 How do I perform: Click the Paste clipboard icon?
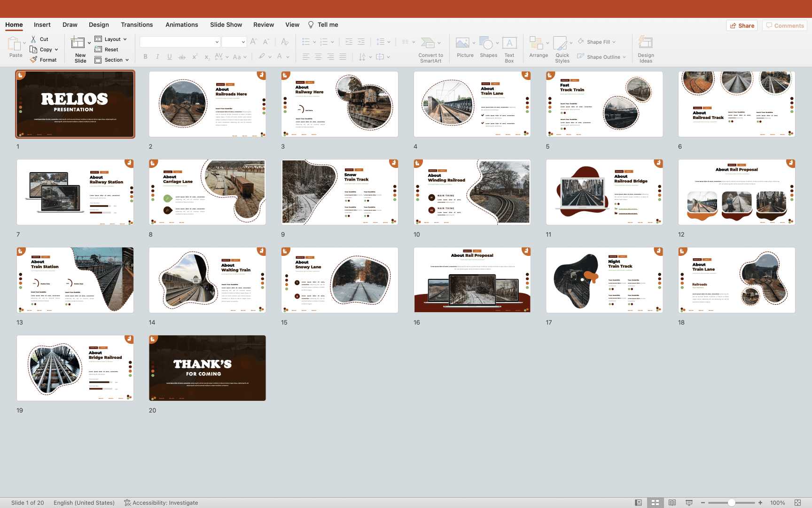pyautogui.click(x=15, y=44)
